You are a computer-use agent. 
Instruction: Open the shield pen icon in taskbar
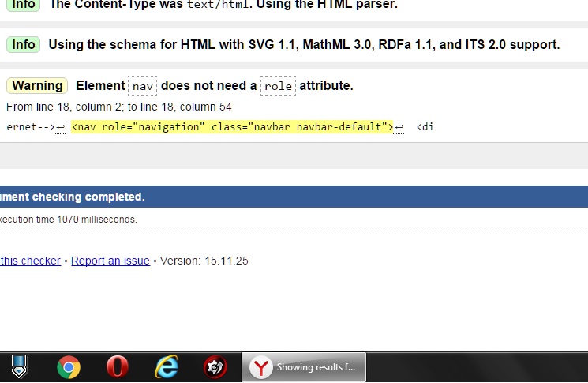pos(19,367)
